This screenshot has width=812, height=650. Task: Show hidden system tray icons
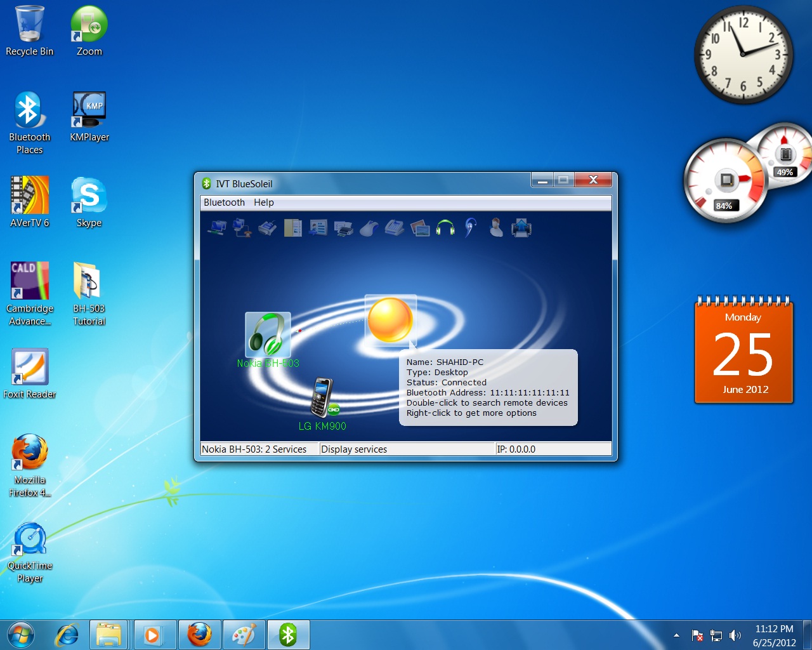[x=676, y=635]
